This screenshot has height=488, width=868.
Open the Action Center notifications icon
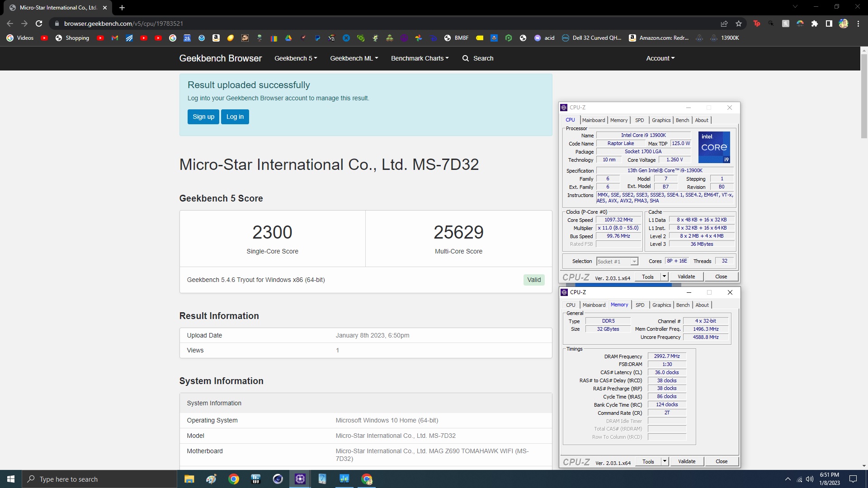click(853, 479)
